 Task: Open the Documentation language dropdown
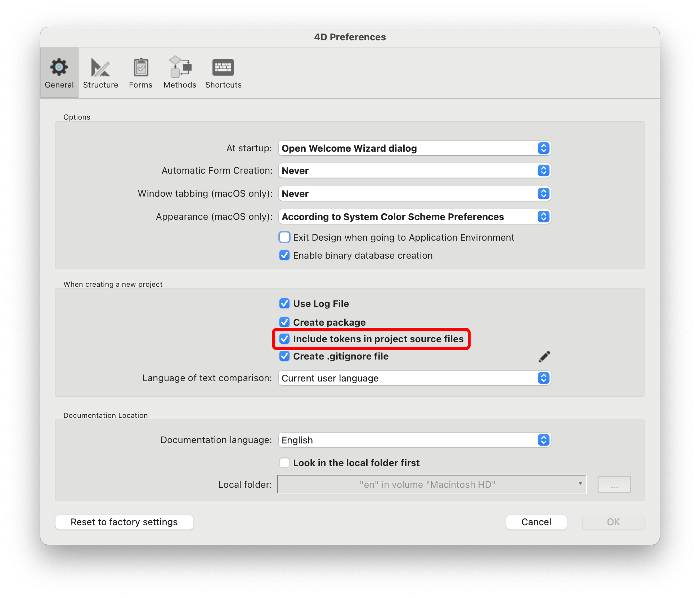[414, 440]
